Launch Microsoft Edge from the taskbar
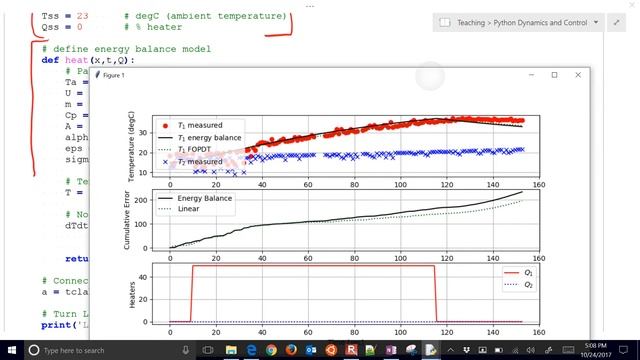Viewport: 640px width, 360px height. tap(251, 350)
